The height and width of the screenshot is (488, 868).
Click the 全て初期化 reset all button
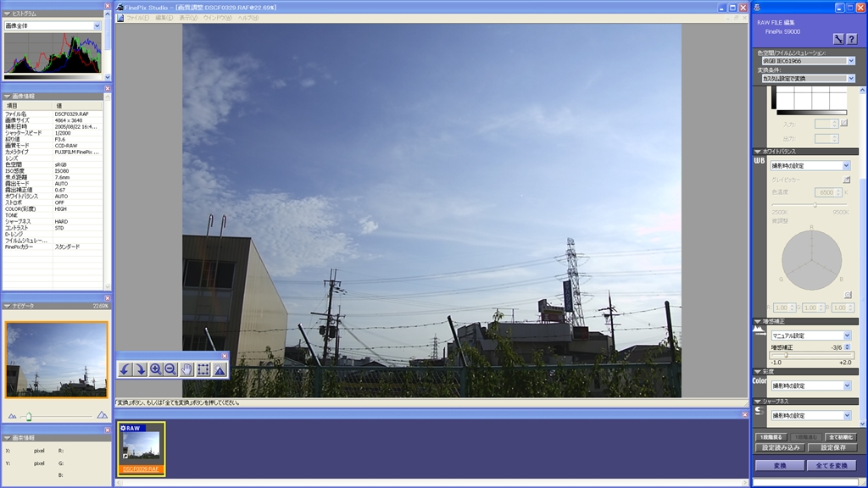[841, 437]
